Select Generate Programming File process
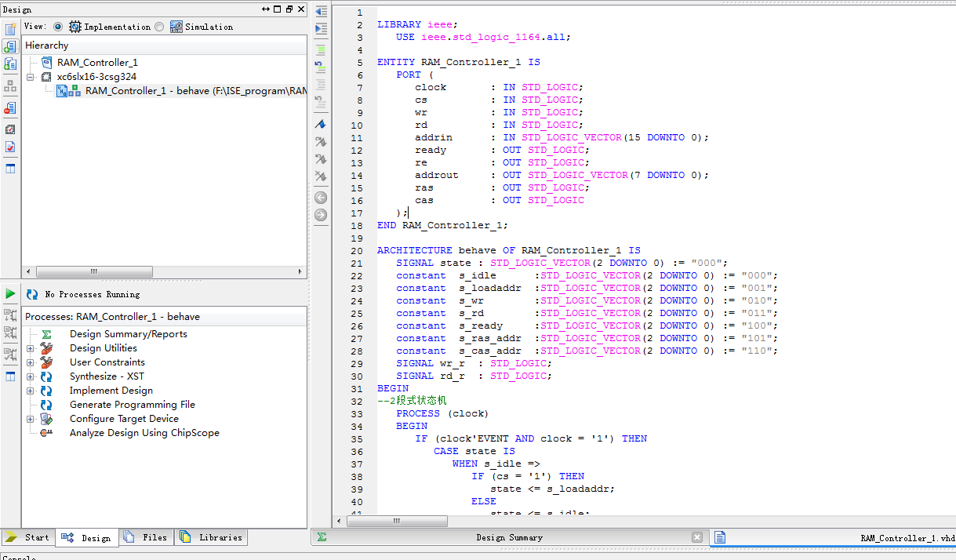Image resolution: width=956 pixels, height=560 pixels. click(132, 405)
